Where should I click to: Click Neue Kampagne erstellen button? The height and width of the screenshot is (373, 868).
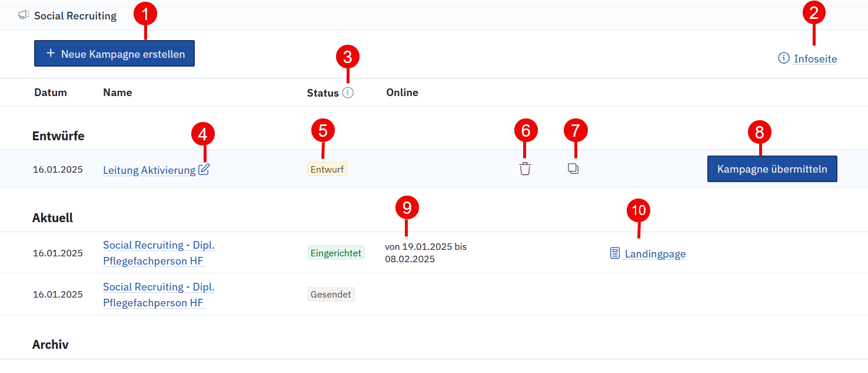114,54
